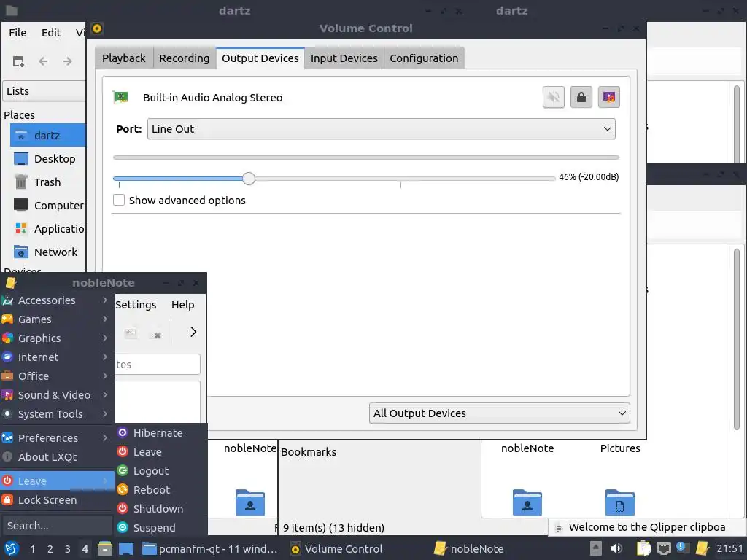The image size is (747, 560).
Task: Open Applications in the Places sidebar
Action: coord(47,228)
